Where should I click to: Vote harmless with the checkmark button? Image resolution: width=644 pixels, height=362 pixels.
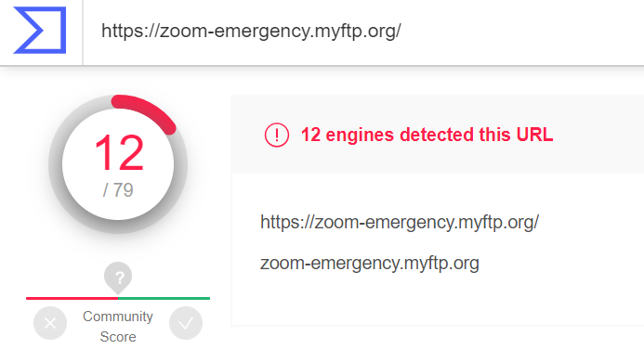coord(186,323)
